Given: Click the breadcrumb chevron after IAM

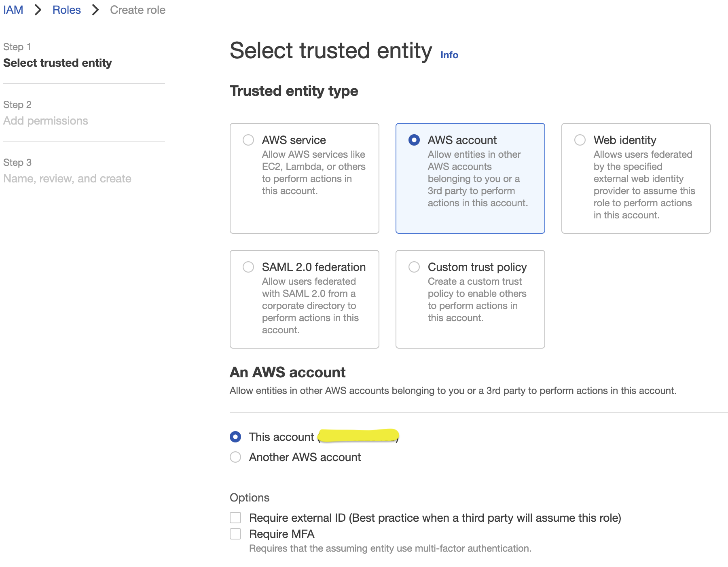Looking at the screenshot, I should pos(38,10).
